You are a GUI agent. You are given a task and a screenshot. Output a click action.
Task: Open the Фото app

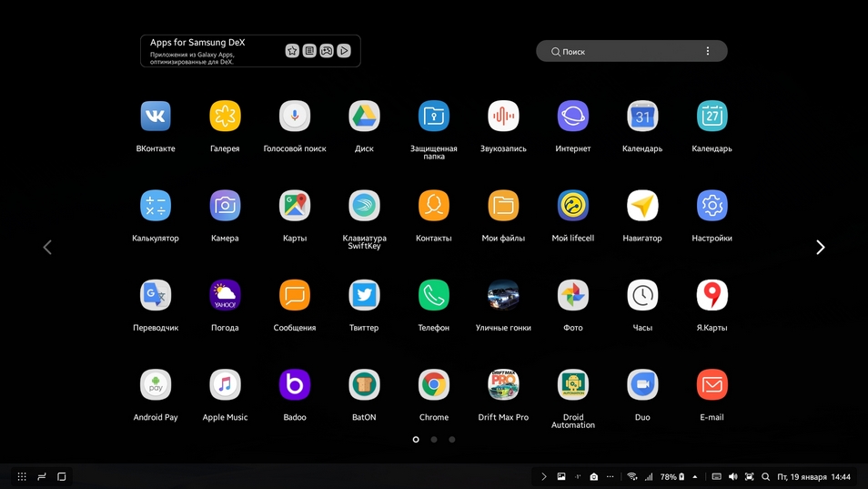click(x=573, y=295)
